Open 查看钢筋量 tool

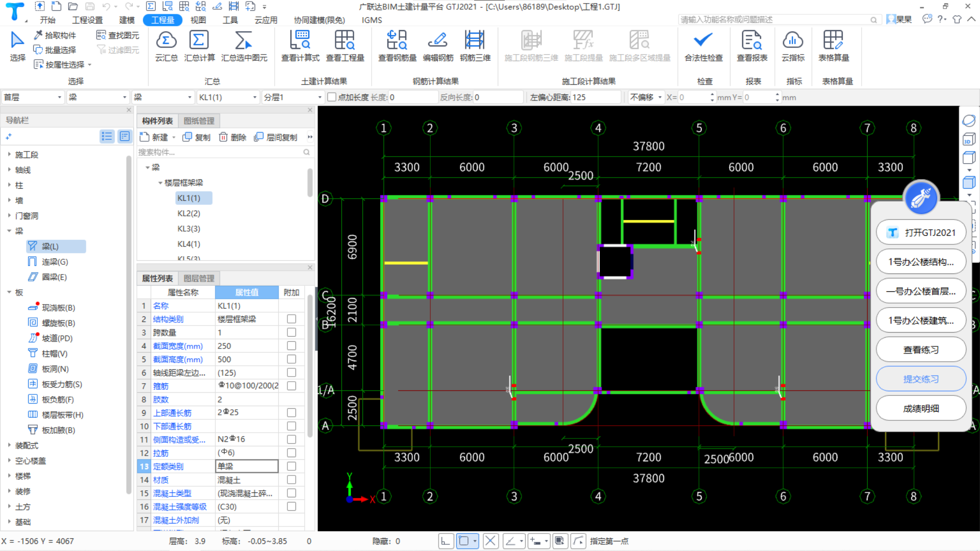(397, 46)
